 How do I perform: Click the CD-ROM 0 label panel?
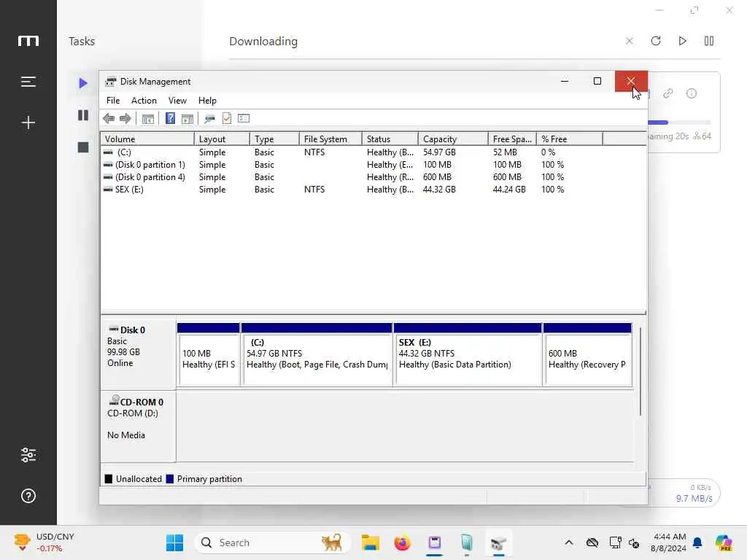(x=138, y=426)
